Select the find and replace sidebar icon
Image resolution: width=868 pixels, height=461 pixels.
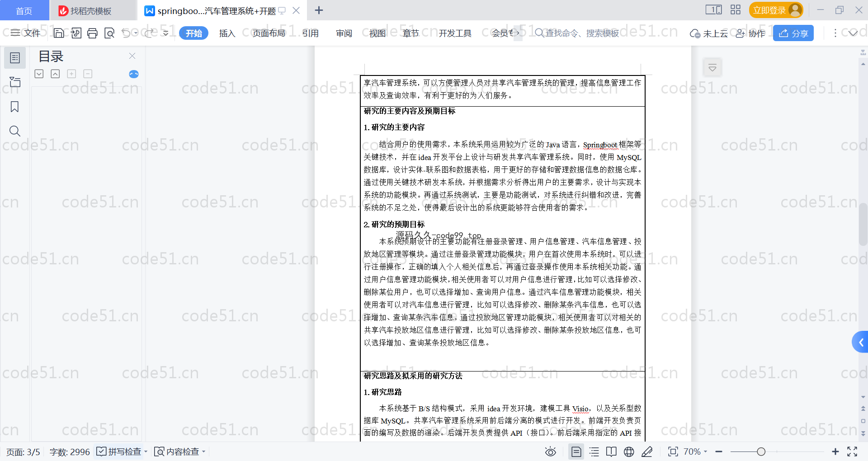pyautogui.click(x=14, y=131)
